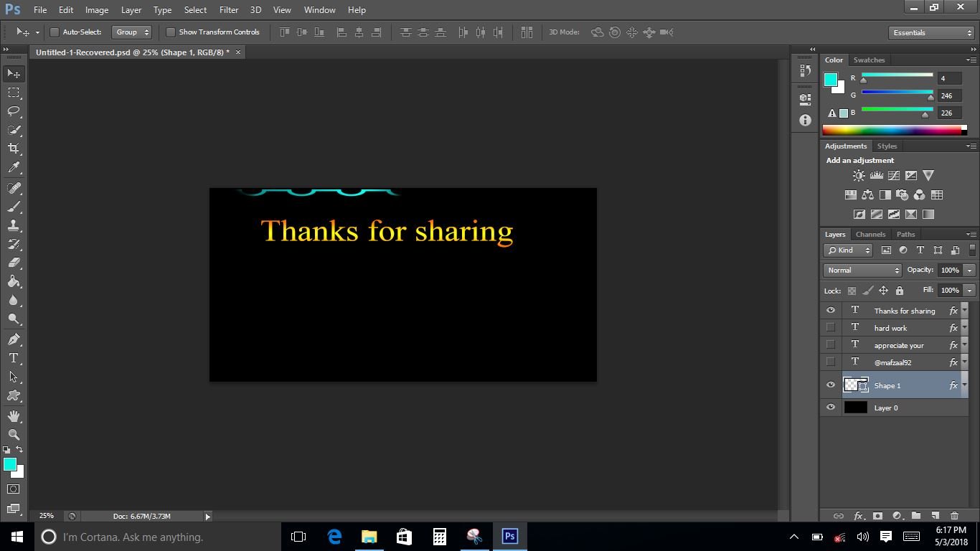The image size is (980, 551).
Task: Enable Show Transform Controls checkbox
Action: coord(171,32)
